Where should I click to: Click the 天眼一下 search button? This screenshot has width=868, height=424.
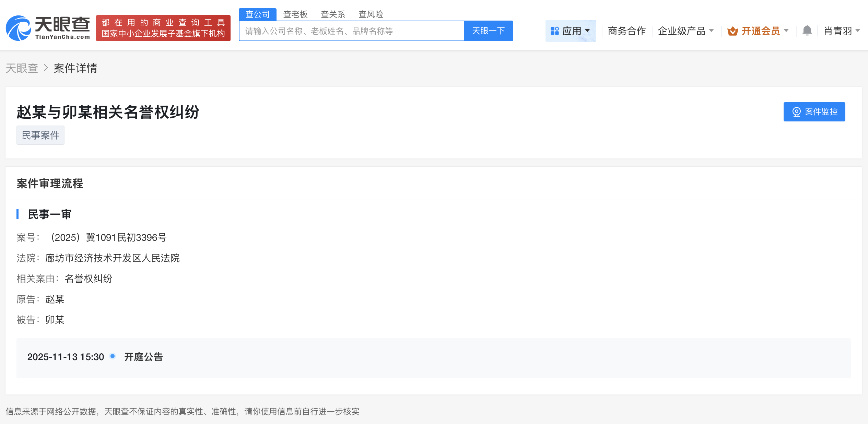click(x=489, y=31)
